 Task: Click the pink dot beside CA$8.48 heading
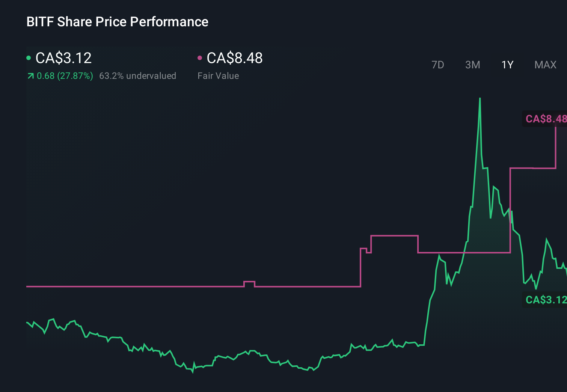pyautogui.click(x=200, y=58)
